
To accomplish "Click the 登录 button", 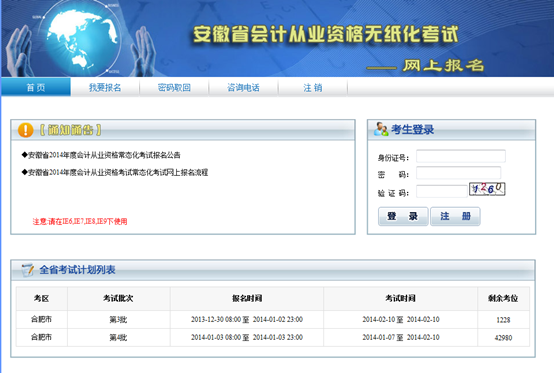I will tap(403, 216).
